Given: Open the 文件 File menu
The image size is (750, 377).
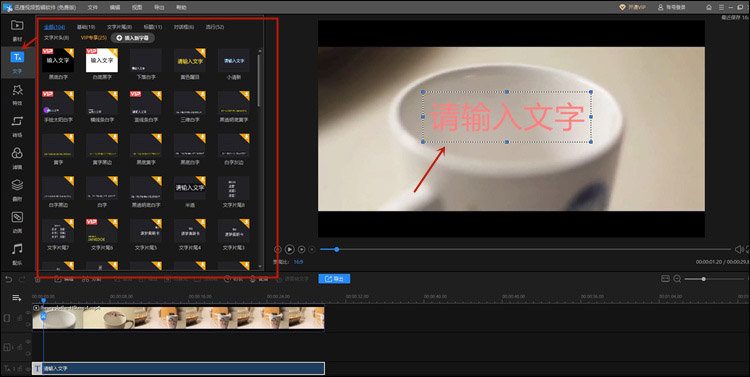Looking at the screenshot, I should (x=93, y=8).
